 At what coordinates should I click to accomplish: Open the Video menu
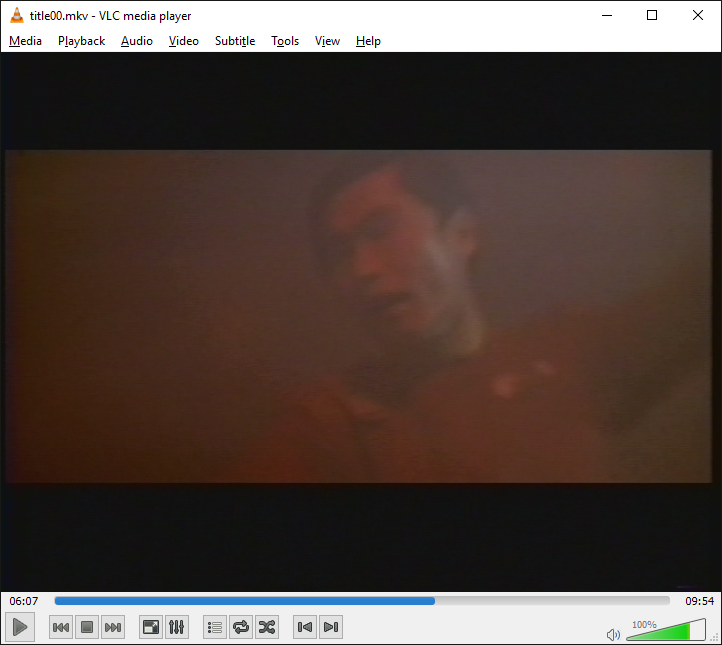click(x=184, y=41)
